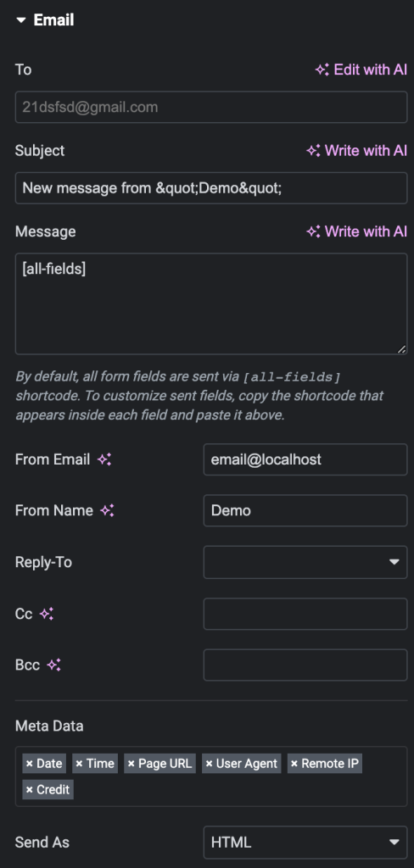Click Write with AI for Subject
Screen dimensions: 414x868
coord(357,151)
